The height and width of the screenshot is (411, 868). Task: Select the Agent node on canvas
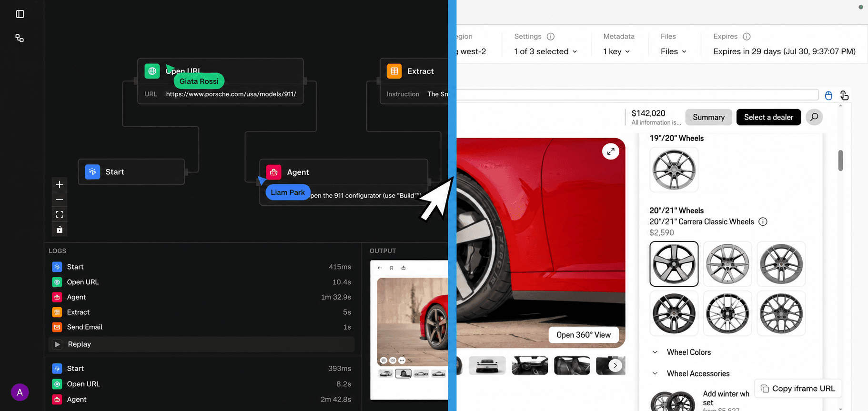pyautogui.click(x=343, y=182)
